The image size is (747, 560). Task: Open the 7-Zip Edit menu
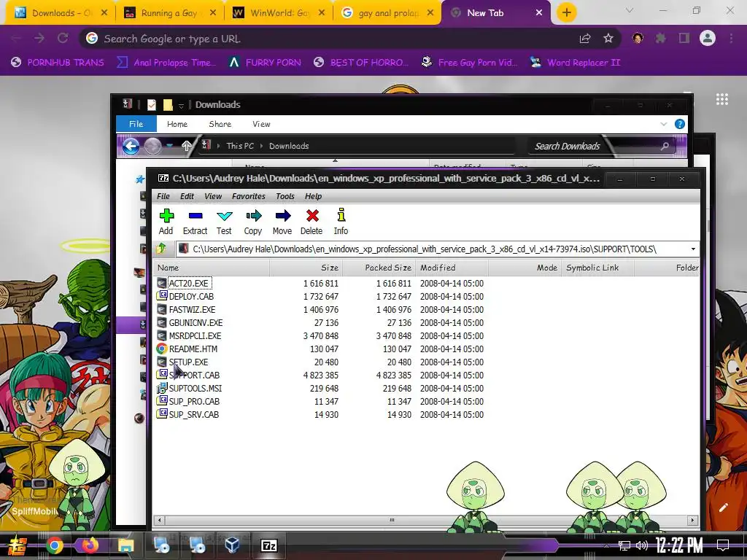pyautogui.click(x=187, y=196)
